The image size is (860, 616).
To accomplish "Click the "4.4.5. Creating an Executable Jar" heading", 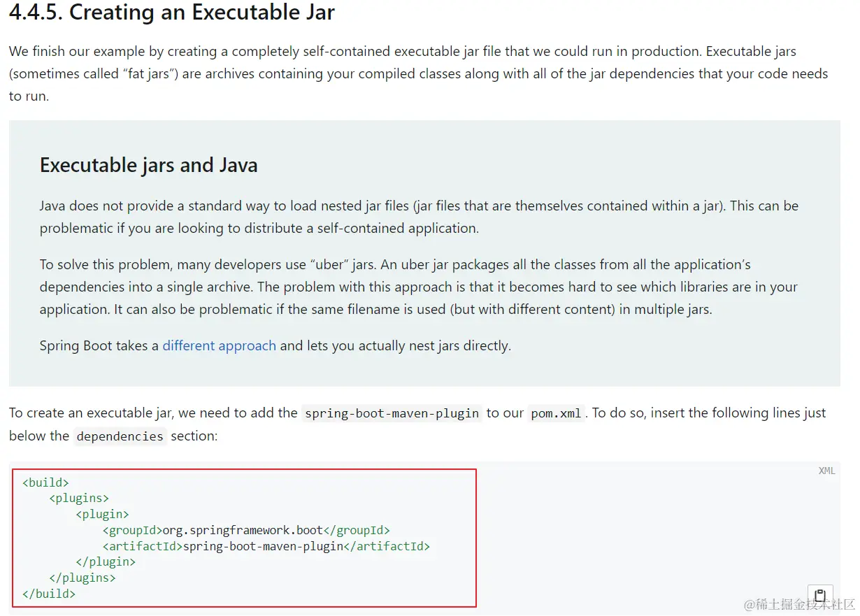I will (172, 13).
